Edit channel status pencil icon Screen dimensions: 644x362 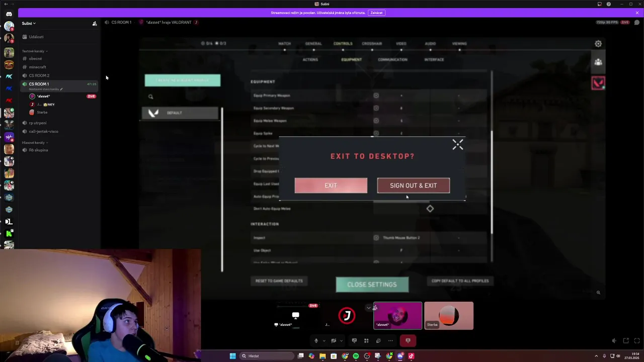coord(61,89)
